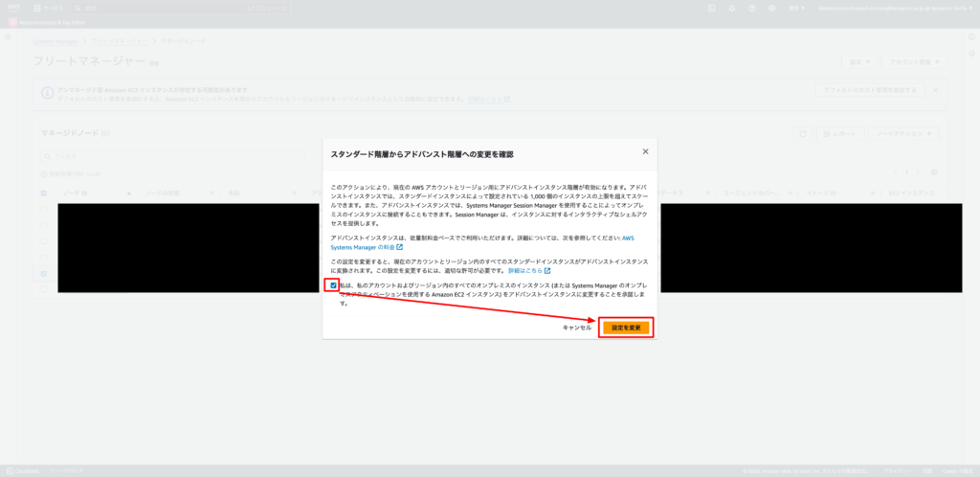Click the Resource Groups & Tag Editor shortcut
The width and height of the screenshot is (980, 477).
coord(46,22)
